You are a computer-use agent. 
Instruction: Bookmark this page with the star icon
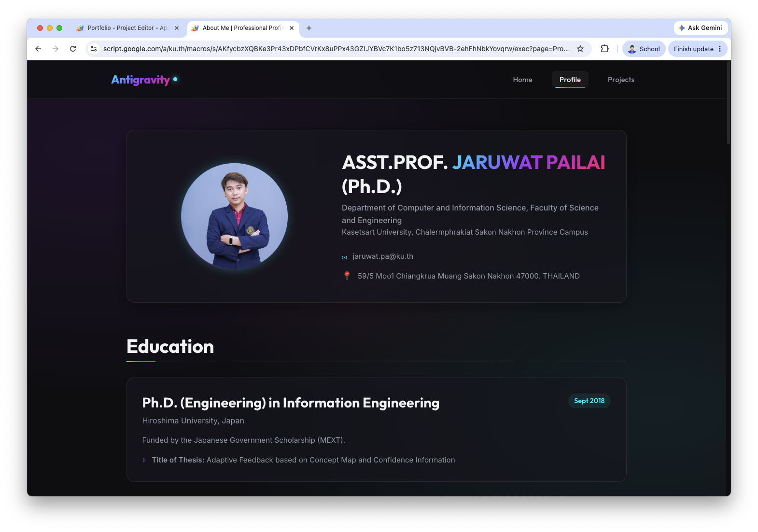coord(580,49)
